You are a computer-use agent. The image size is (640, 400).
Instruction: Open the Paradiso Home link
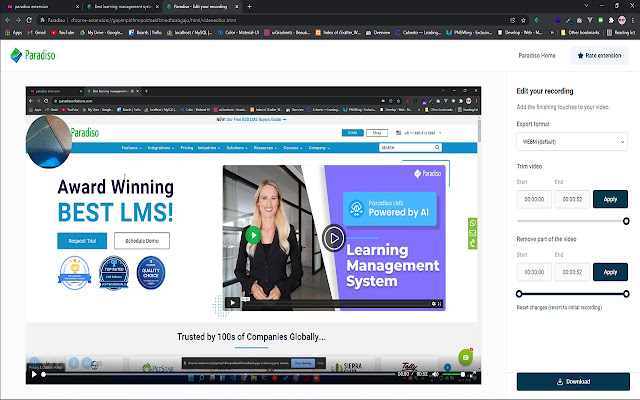point(537,56)
